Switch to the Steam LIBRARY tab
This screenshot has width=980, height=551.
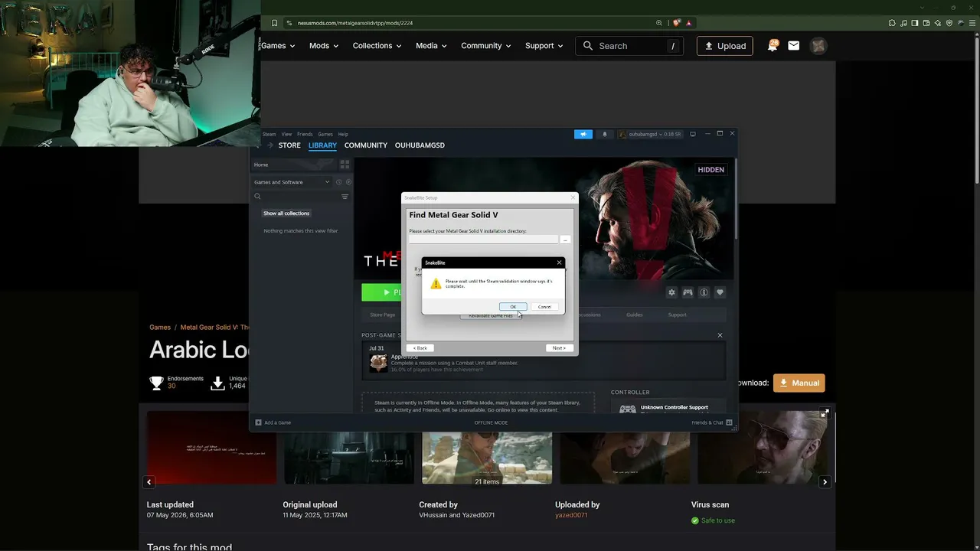pyautogui.click(x=322, y=145)
